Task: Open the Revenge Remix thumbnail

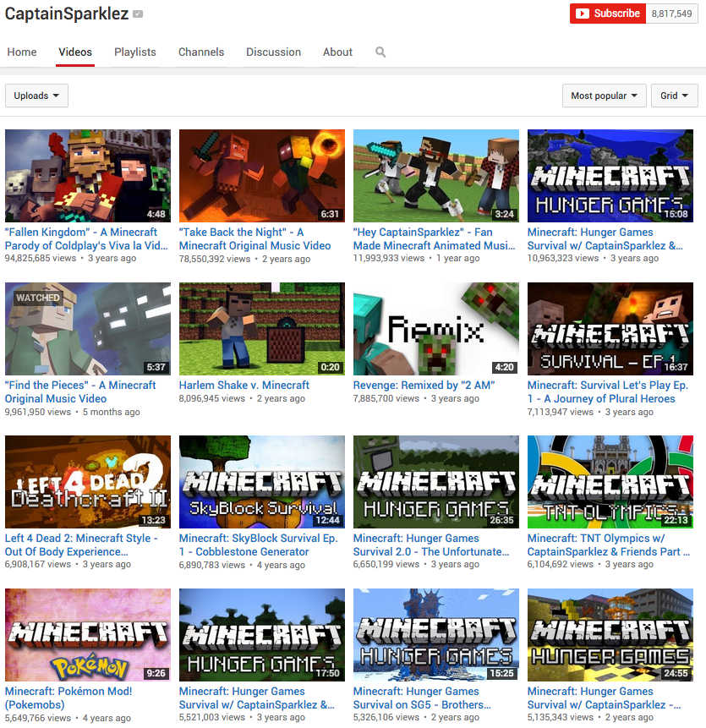Action: coord(435,329)
